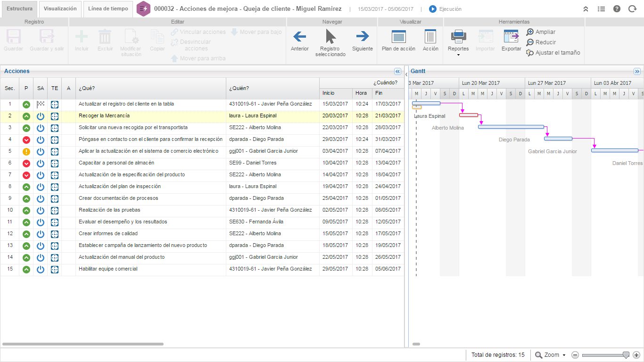Switch to the Línea de tiempo tab
Image resolution: width=644 pixels, height=362 pixels.
(108, 9)
